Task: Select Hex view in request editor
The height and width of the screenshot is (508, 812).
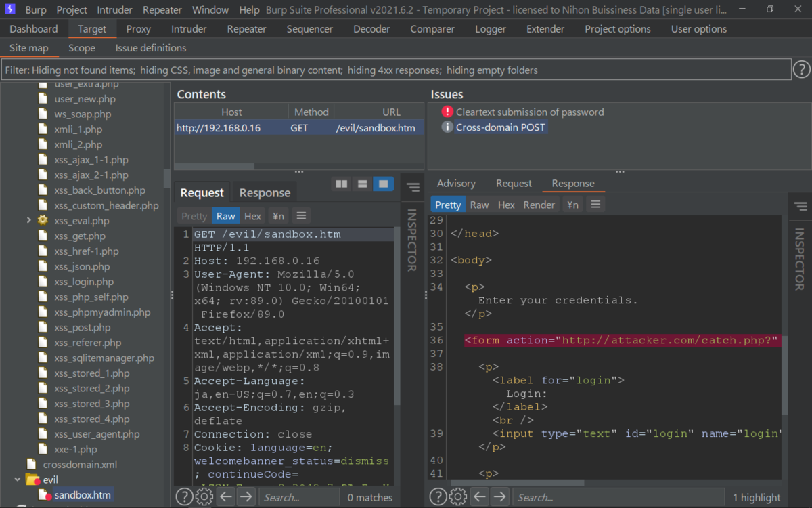Action: coord(252,215)
